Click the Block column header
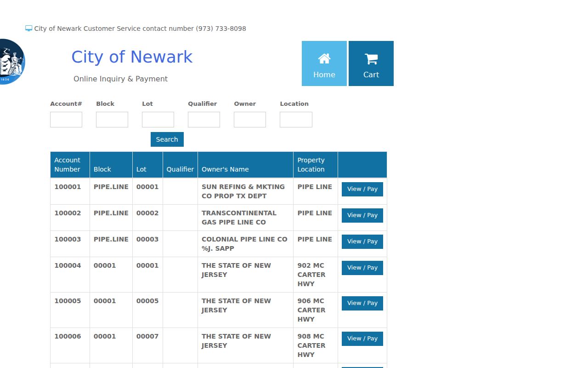The height and width of the screenshot is (368, 588). pyautogui.click(x=111, y=165)
